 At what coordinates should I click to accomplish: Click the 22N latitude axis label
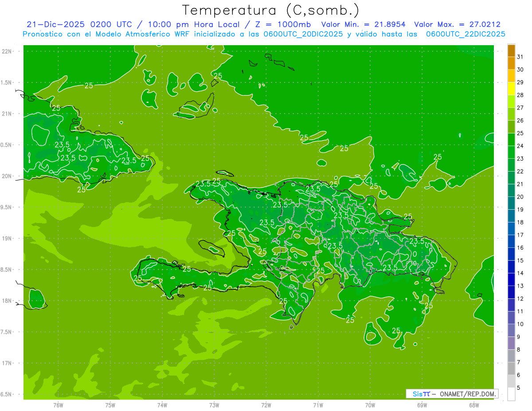click(7, 51)
